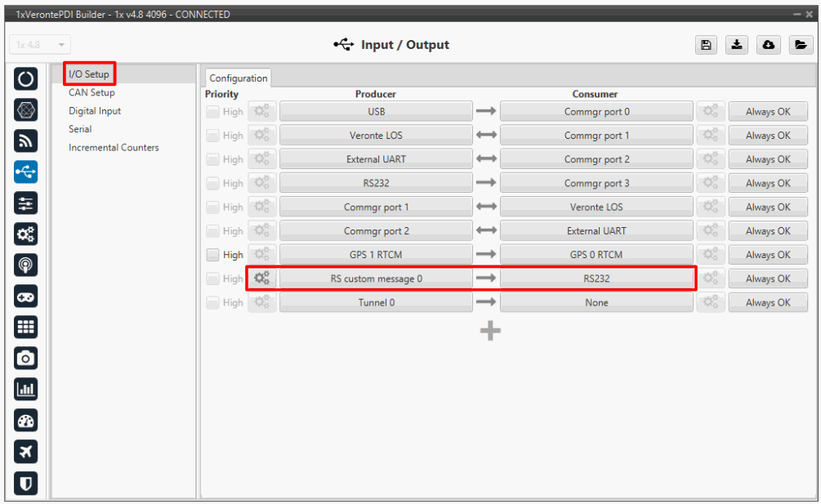Open the RS232 consumer selector

coord(596,279)
